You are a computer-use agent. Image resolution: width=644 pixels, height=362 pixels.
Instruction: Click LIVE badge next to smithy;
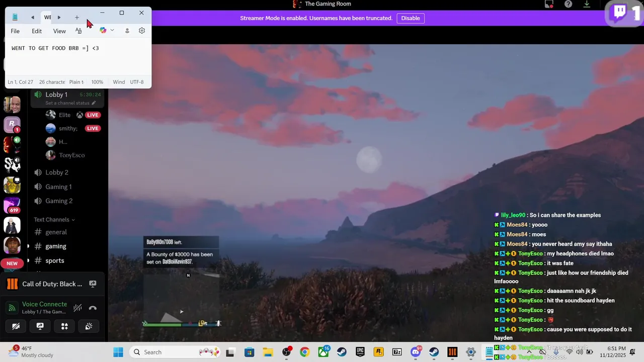click(93, 128)
